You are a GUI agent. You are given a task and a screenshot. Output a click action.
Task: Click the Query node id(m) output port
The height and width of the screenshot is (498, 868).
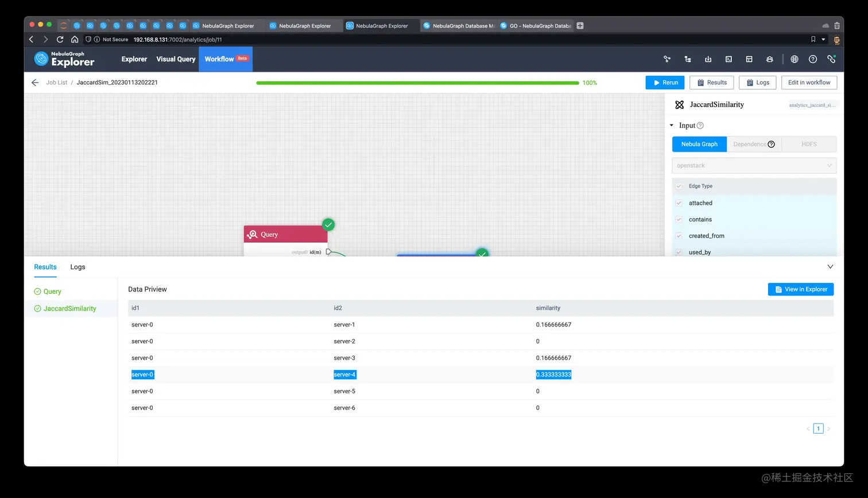[x=329, y=252]
